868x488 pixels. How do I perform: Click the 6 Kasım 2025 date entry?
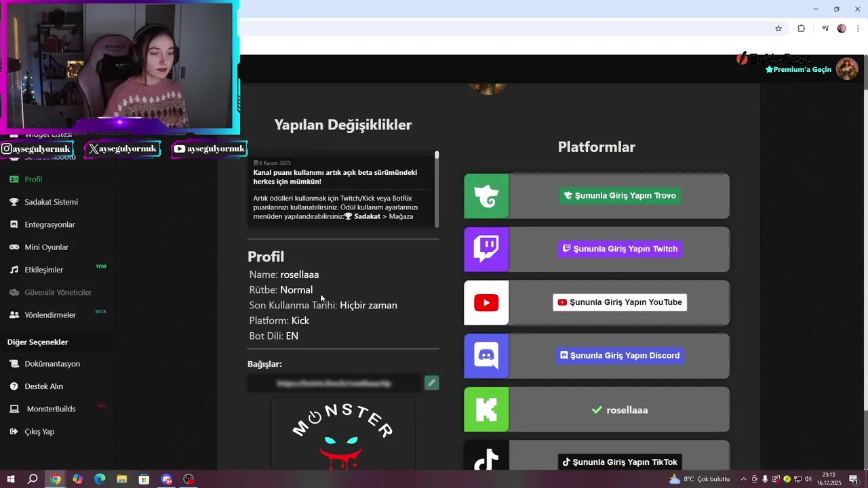(x=272, y=163)
